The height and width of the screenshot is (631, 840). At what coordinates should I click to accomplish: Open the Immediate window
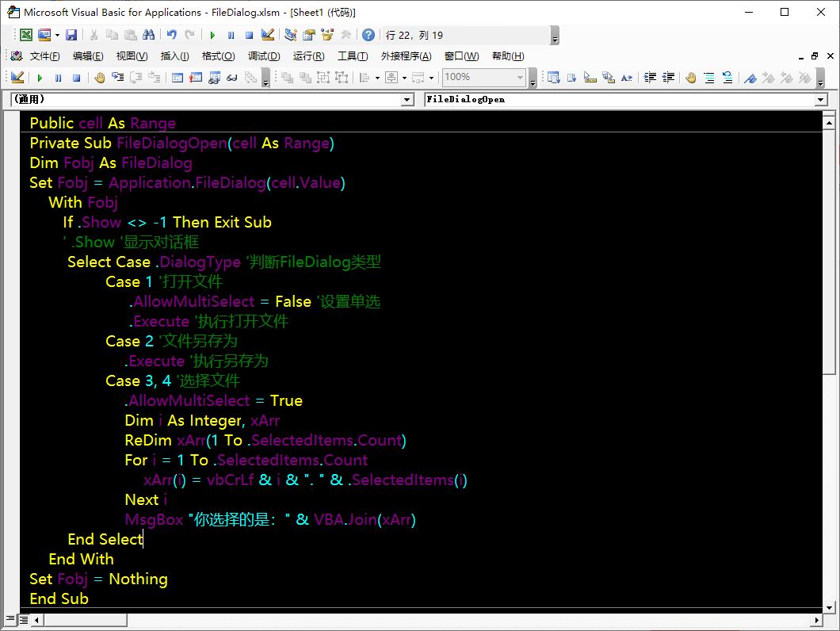pos(196,78)
